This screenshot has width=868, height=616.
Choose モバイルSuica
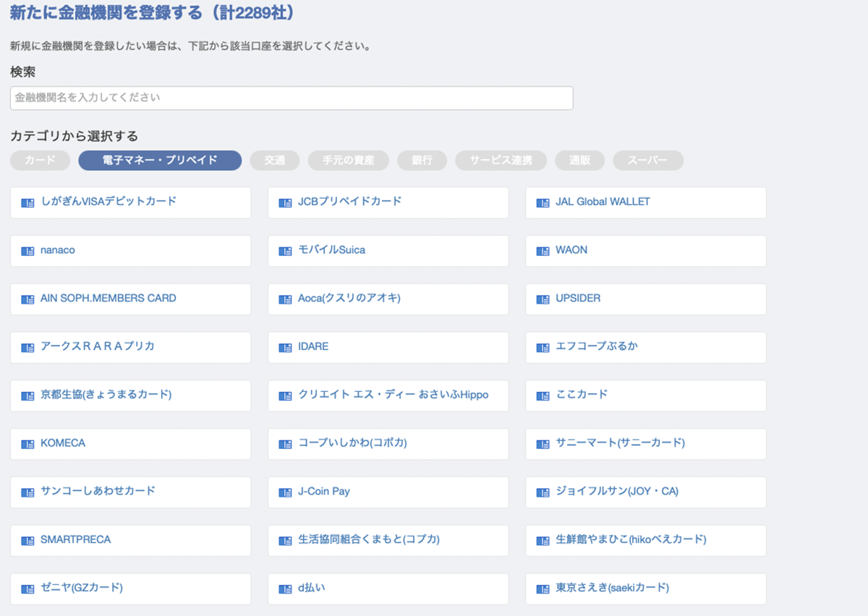click(x=388, y=251)
